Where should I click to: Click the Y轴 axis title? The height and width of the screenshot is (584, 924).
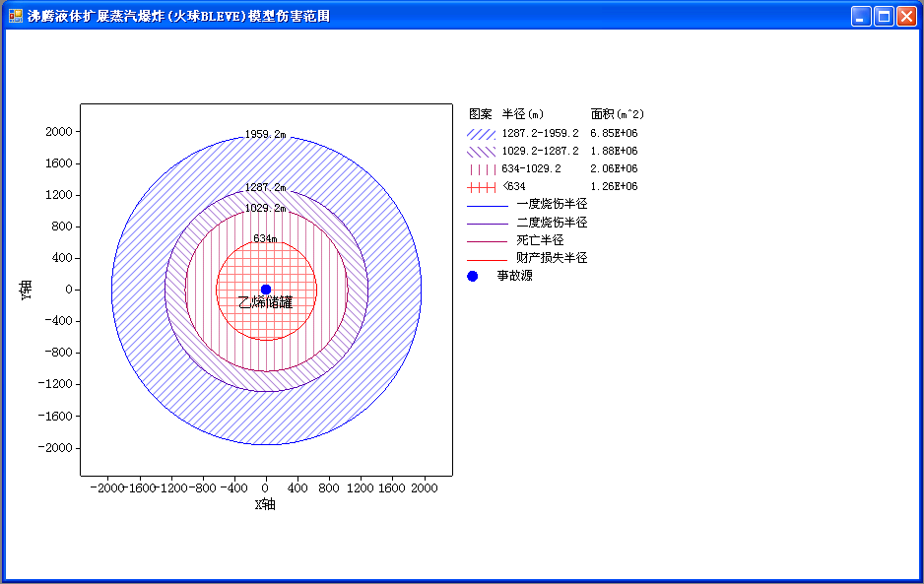click(x=26, y=290)
